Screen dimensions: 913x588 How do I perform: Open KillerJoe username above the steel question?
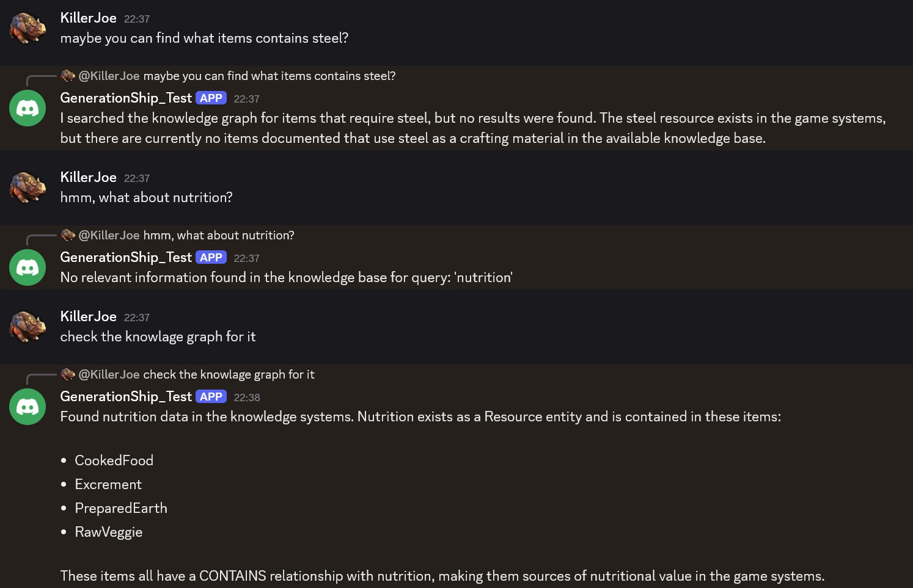tap(88, 18)
